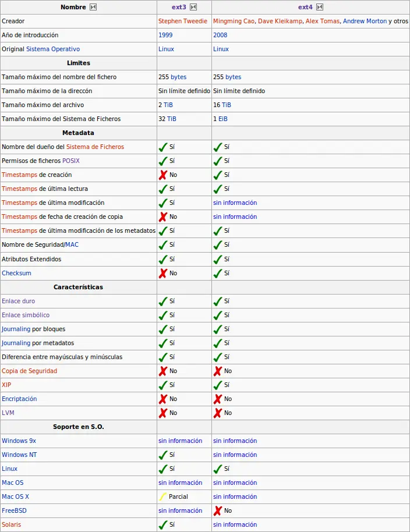Click red X icon for ext4 FreeBSD
Viewport: 410px width, 532px height.
218,510
